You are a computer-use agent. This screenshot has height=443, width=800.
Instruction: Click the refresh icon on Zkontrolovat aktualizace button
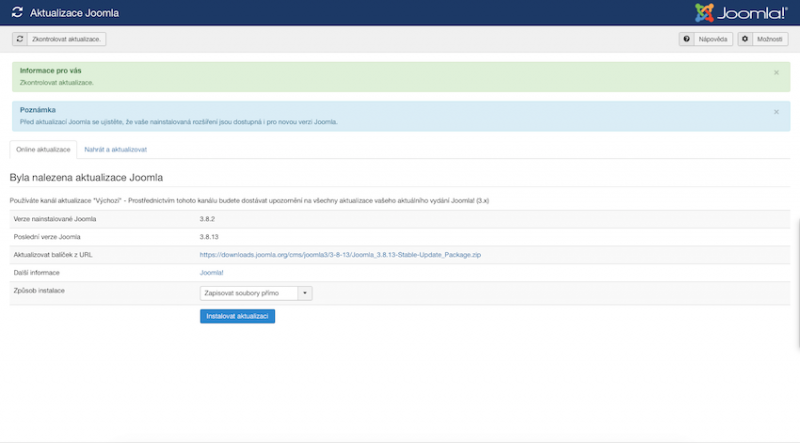coord(20,39)
